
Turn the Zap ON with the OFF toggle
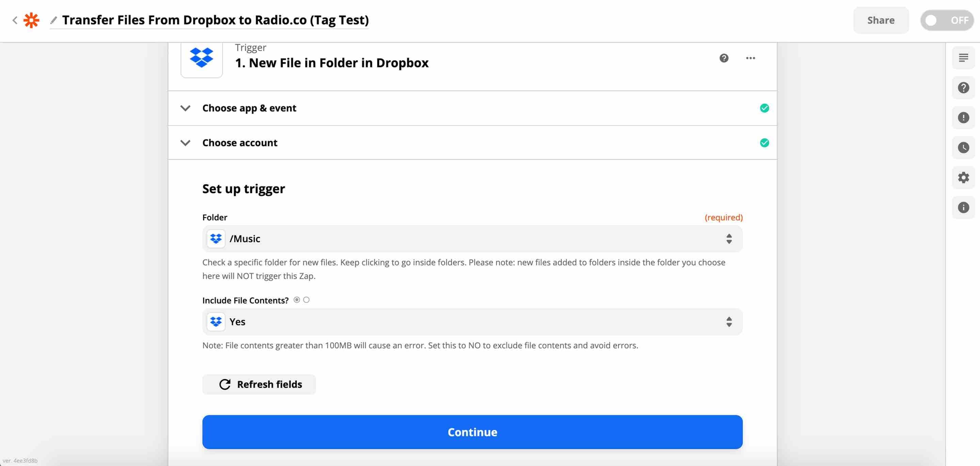click(x=947, y=20)
